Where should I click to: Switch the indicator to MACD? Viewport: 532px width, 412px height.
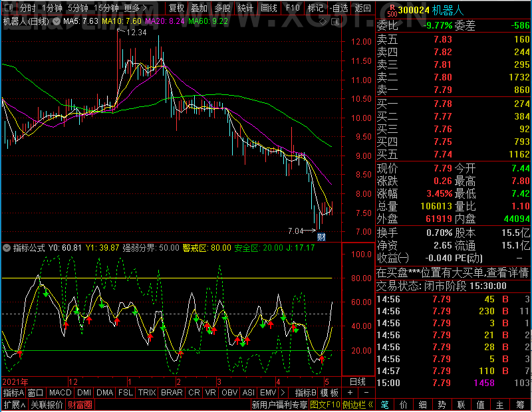click(x=60, y=393)
